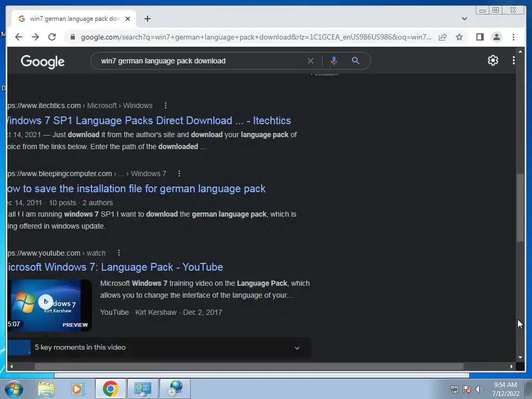Viewport: 532px width, 399px height.
Task: Click the Google logo
Action: (43, 61)
